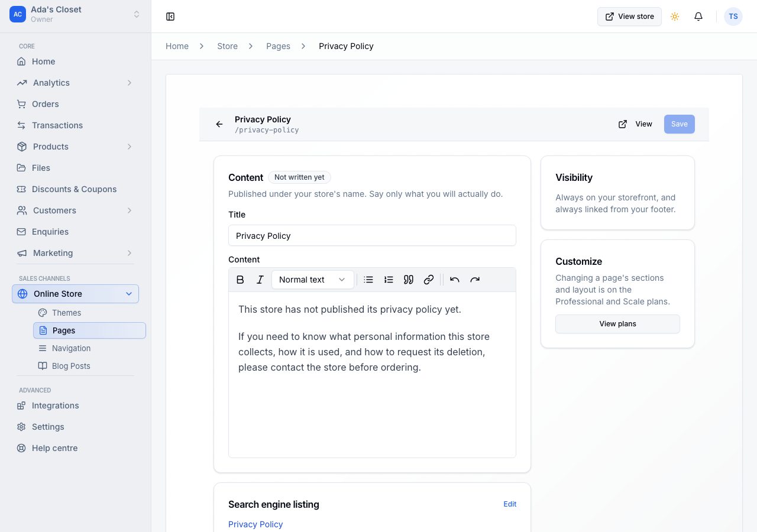Screen dimensions: 757x532
Task: Collapse the sidebar with the panel icon
Action: click(x=170, y=17)
